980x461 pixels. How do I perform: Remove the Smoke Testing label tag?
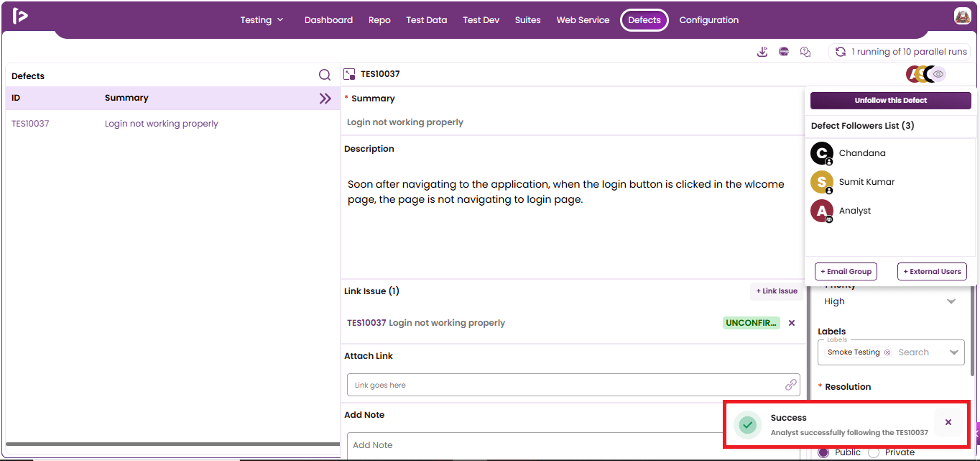pos(887,352)
